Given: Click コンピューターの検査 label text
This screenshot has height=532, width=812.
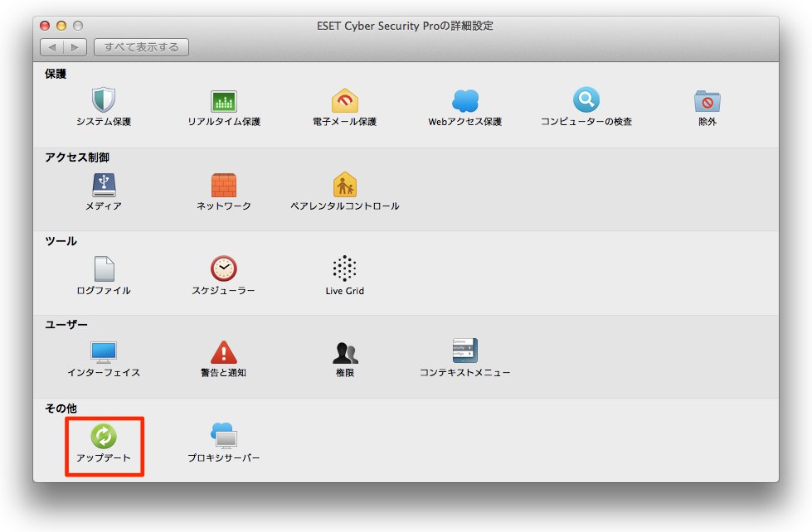Looking at the screenshot, I should tap(586, 122).
